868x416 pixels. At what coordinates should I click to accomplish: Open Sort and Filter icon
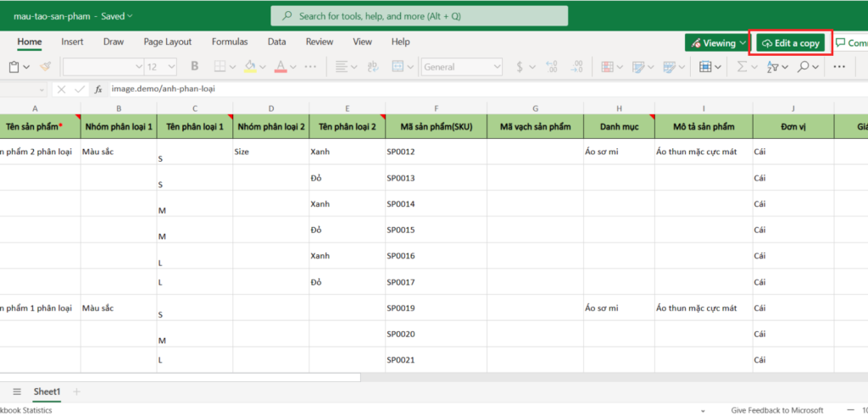[x=773, y=67]
